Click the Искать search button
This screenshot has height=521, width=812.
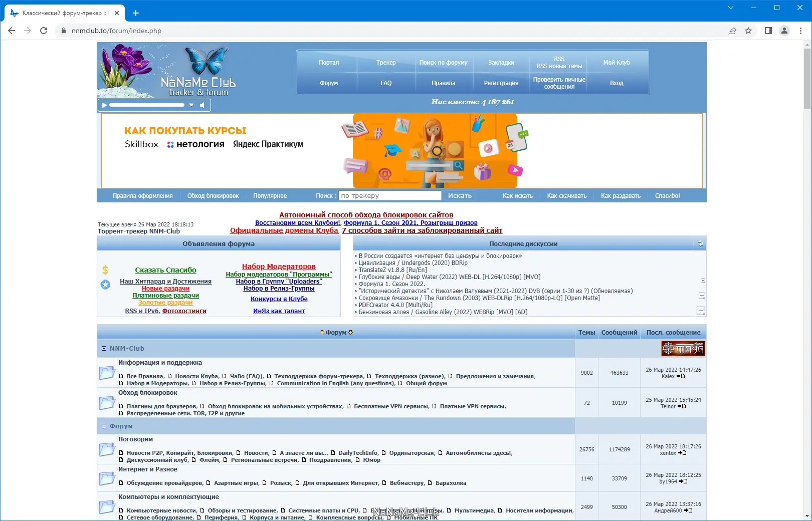[x=459, y=195]
